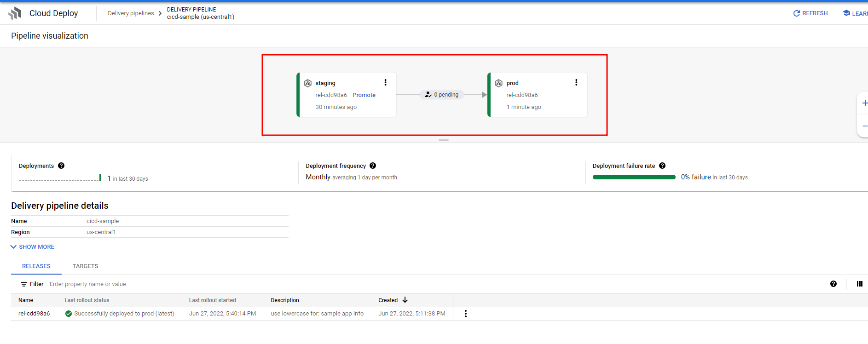
Task: Click the Deployments help icon
Action: tap(61, 166)
